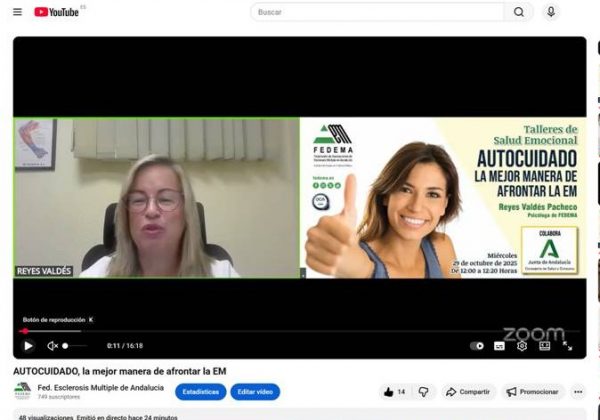The image size is (600, 420).
Task: Unmute the video using speaker icon
Action: coord(52,346)
